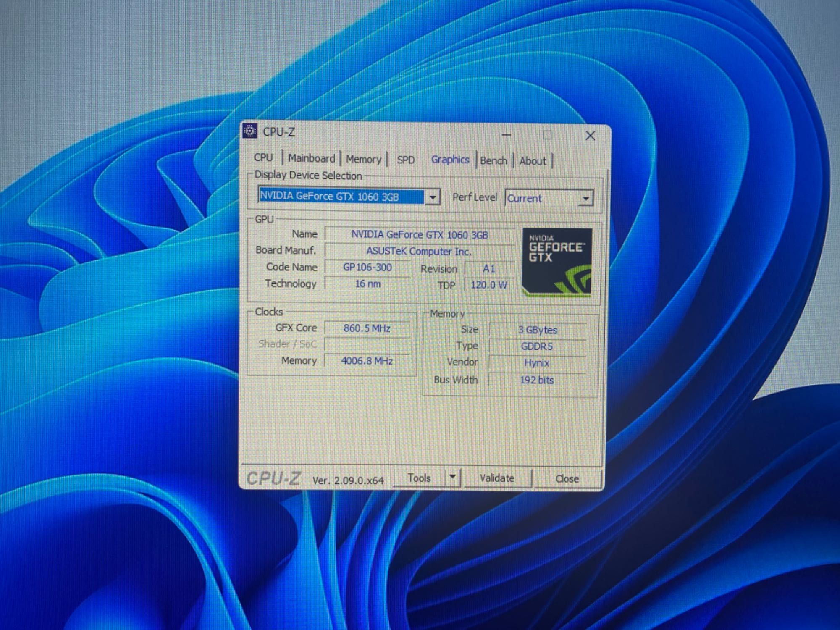Expand the Tools button dropdown arrow
The width and height of the screenshot is (840, 630).
(452, 477)
